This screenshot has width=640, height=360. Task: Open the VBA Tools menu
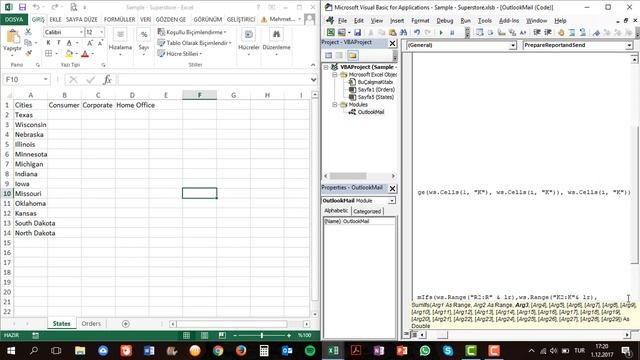coord(484,20)
